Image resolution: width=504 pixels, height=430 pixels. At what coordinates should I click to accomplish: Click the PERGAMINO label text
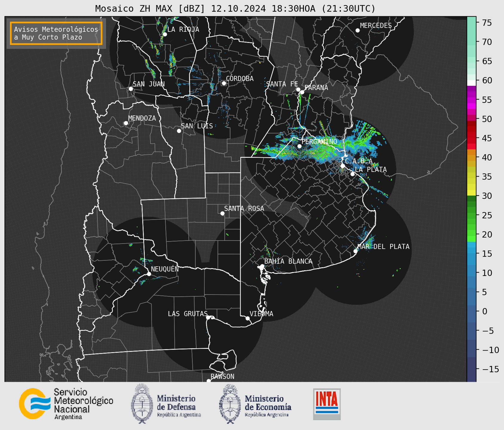[x=319, y=141]
